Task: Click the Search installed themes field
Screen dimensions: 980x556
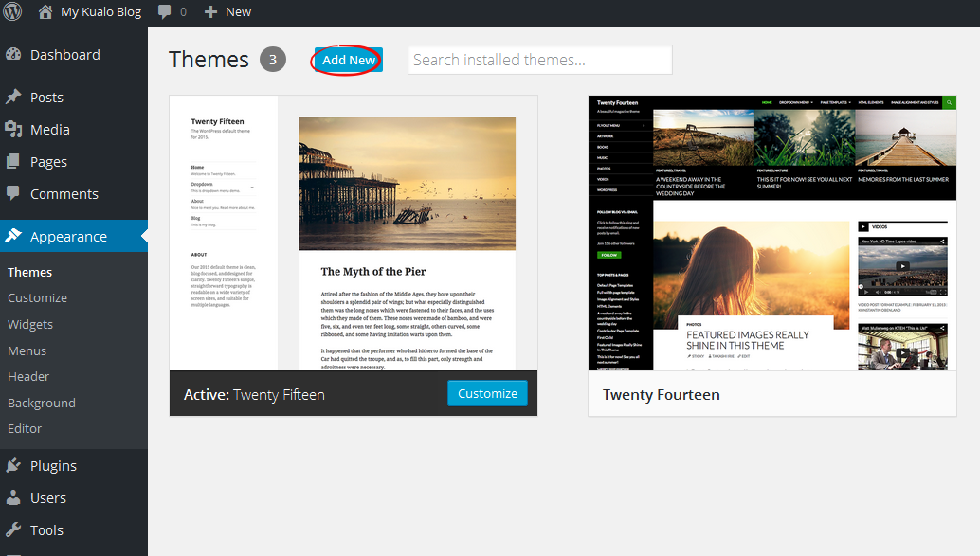Action: [540, 60]
